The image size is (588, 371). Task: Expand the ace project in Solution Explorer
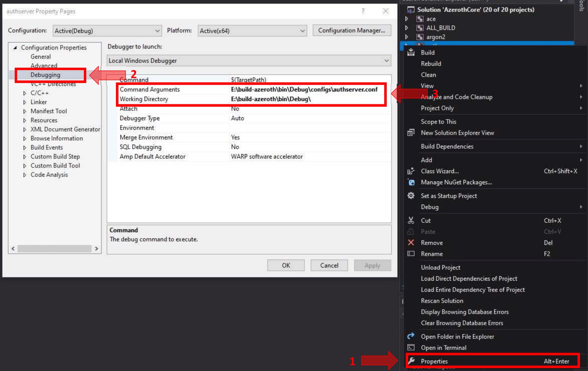click(407, 19)
